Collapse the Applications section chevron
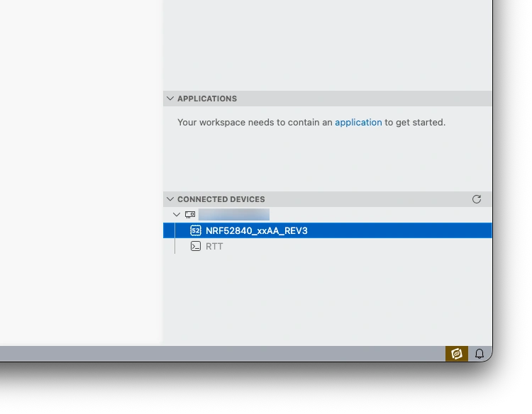Screen dimensions: 532x414 [170, 99]
